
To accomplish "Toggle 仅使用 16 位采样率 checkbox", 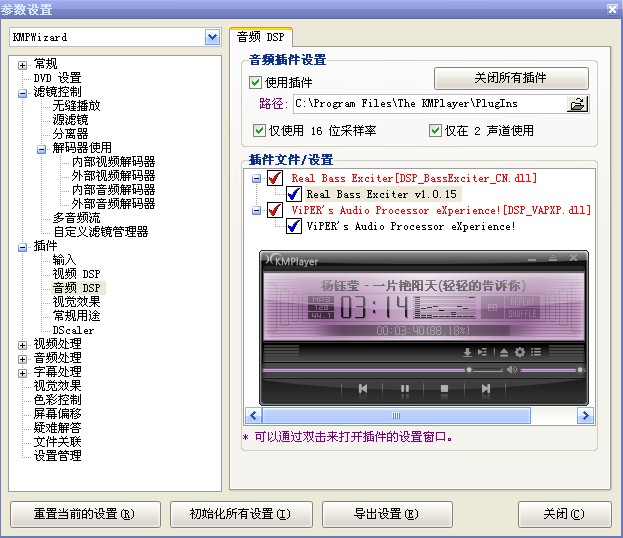I will tap(260, 130).
